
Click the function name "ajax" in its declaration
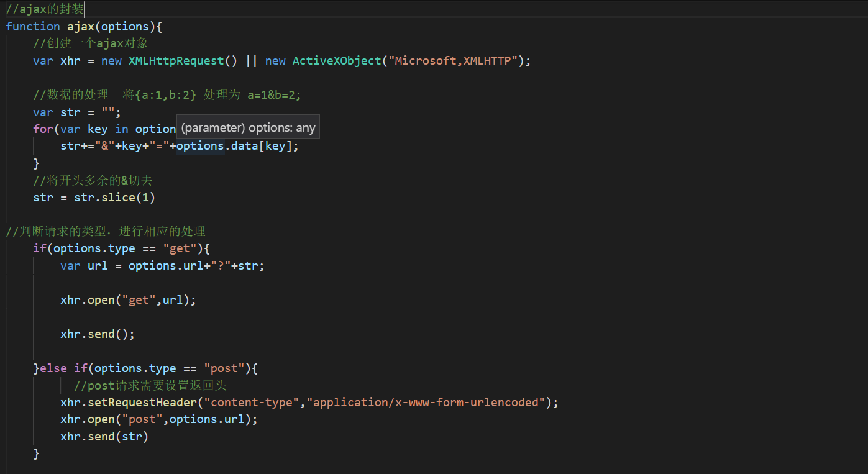81,26
